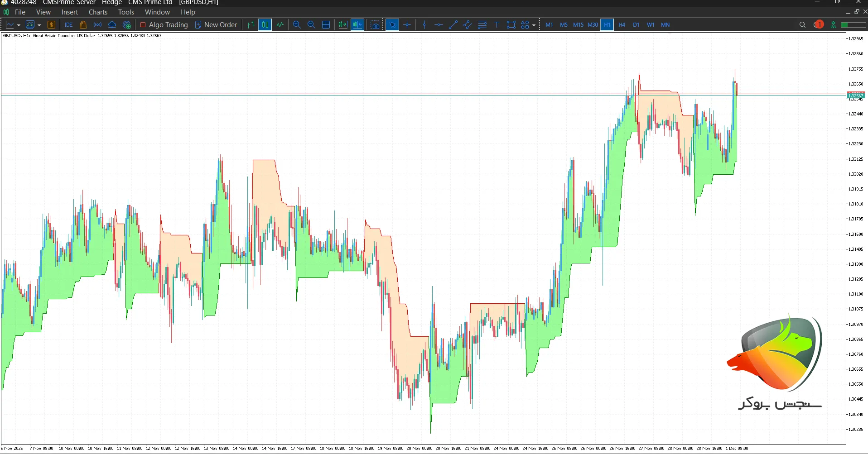The height and width of the screenshot is (454, 868).
Task: Select the H4 timeframe
Action: pos(622,25)
